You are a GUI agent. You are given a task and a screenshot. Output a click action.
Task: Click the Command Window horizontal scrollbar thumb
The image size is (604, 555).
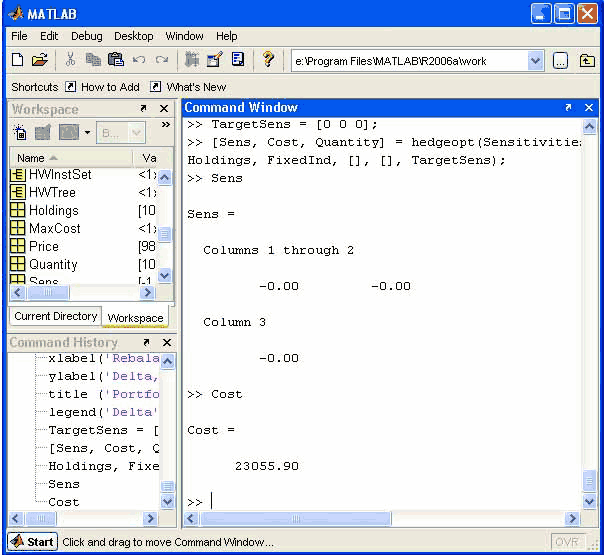[x=295, y=519]
